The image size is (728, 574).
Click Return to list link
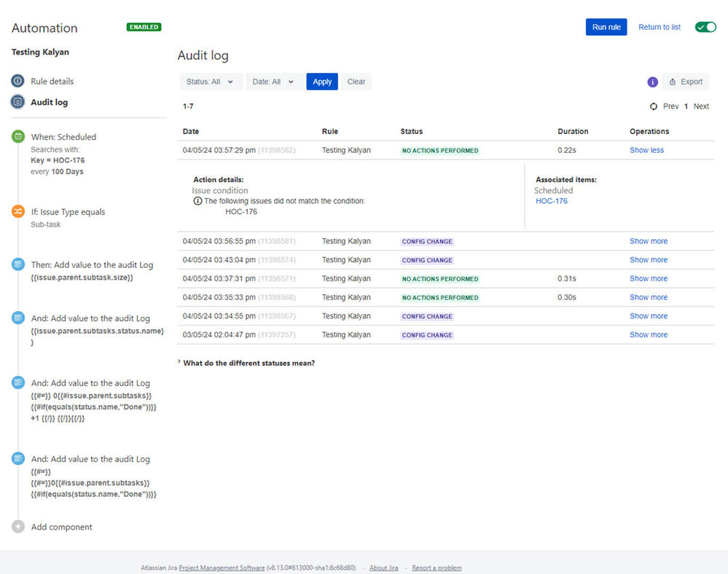click(x=659, y=27)
